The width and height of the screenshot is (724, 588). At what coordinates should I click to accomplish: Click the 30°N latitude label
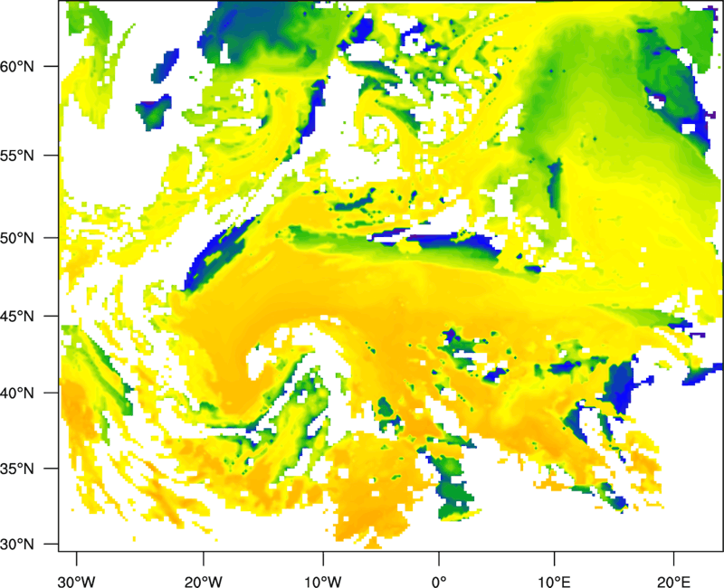coord(17,545)
